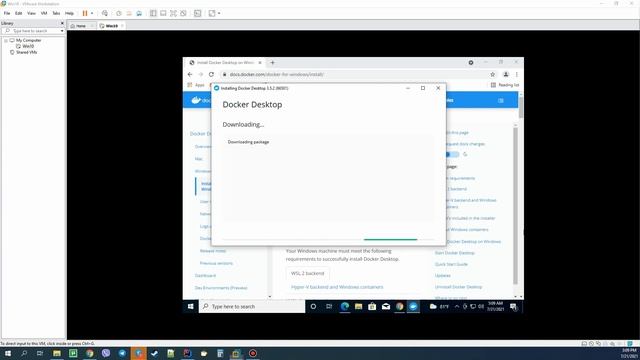Open the VMware Tabs menu
Screen dimensions: 640x360
pyautogui.click(x=56, y=13)
